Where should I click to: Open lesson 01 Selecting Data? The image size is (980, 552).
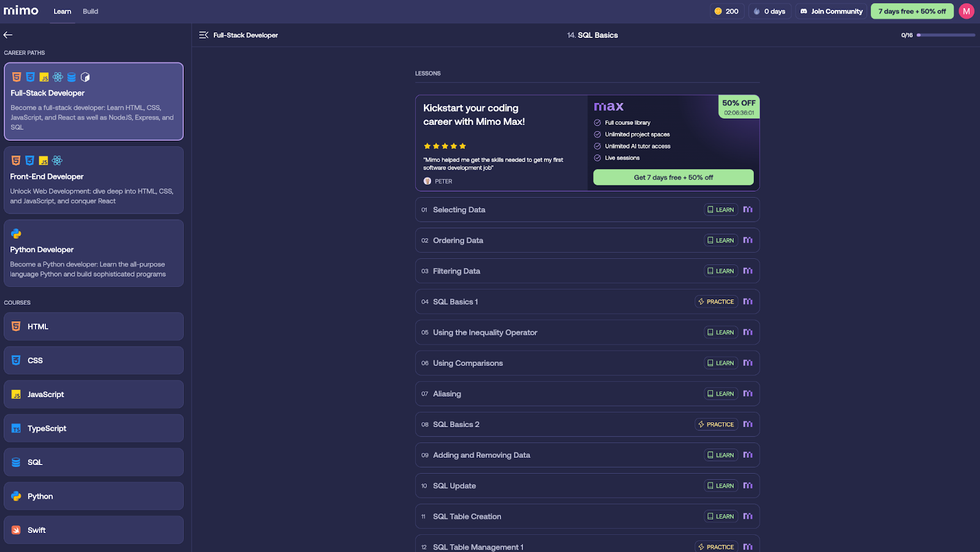587,210
